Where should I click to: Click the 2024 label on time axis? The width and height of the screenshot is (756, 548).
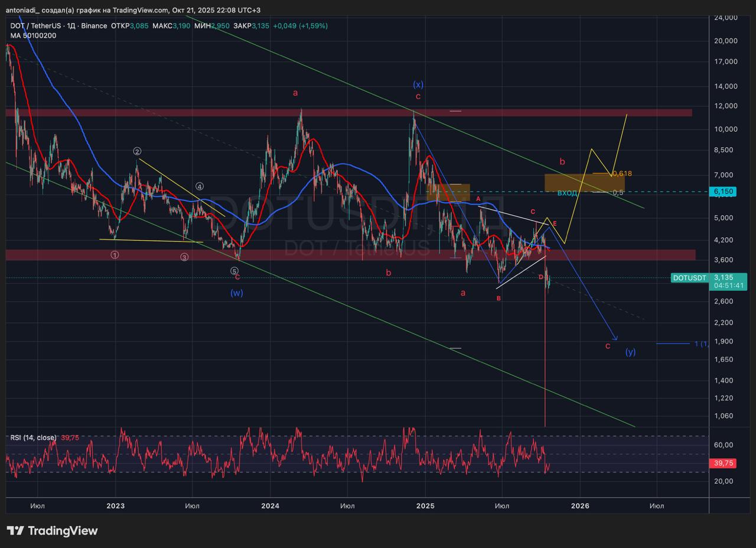[x=270, y=505]
